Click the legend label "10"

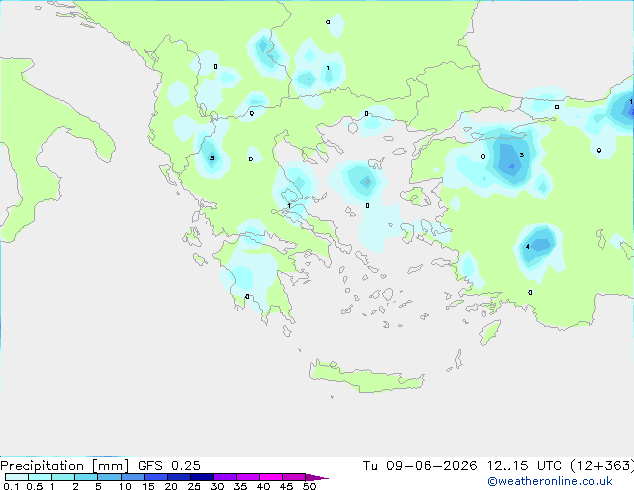click(x=125, y=486)
